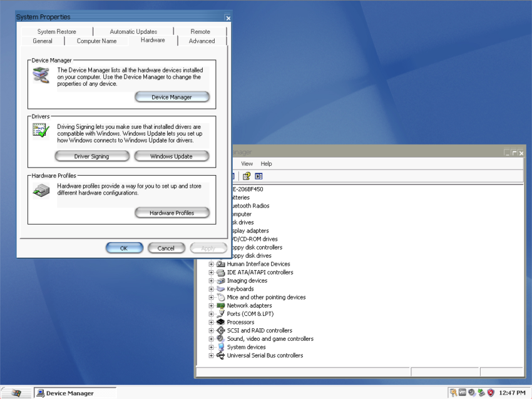The height and width of the screenshot is (399, 532).
Task: Expand the System devices node
Action: [x=211, y=347]
